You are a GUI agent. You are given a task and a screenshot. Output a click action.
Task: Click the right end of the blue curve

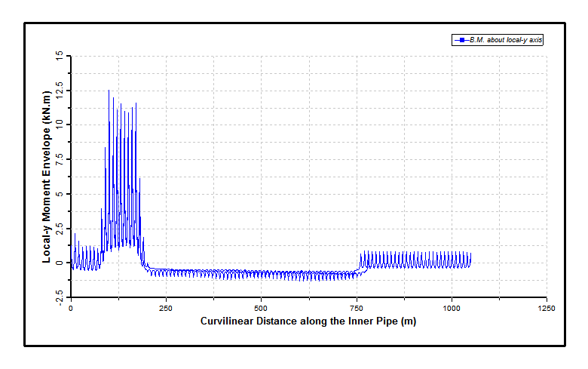(470, 259)
